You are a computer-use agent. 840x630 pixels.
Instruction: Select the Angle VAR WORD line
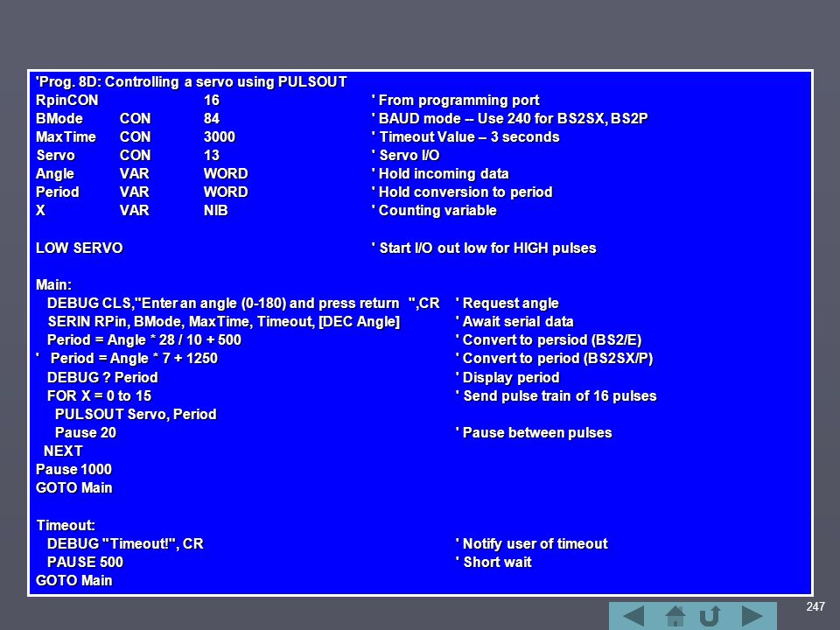pyautogui.click(x=142, y=173)
